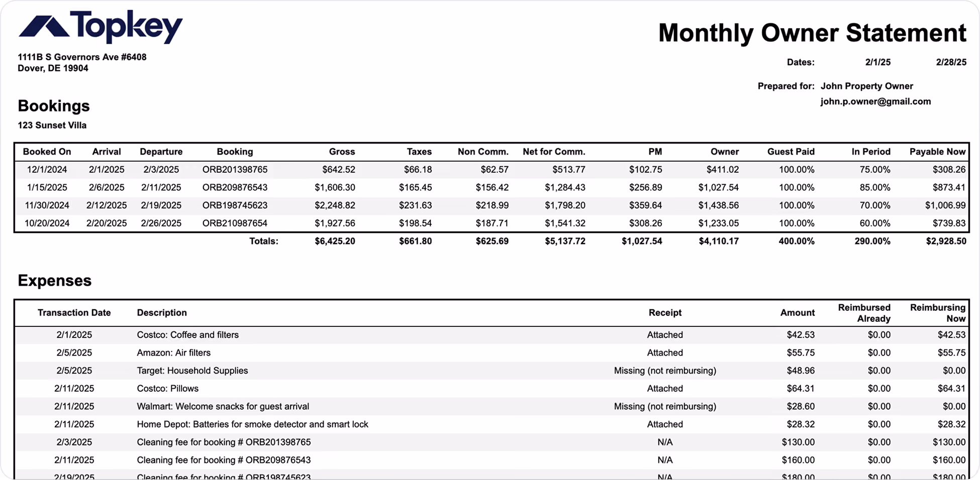Click the 123 Sunset Villa property name

coord(52,125)
